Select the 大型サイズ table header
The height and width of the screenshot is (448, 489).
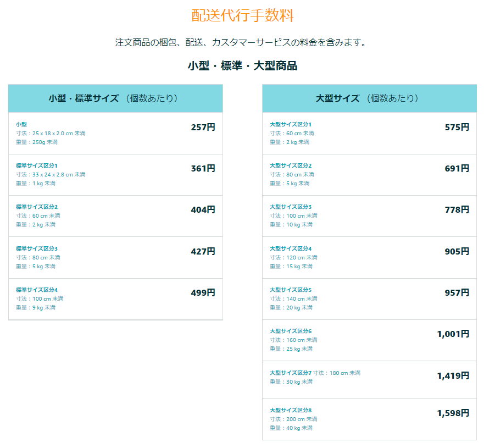(x=369, y=98)
